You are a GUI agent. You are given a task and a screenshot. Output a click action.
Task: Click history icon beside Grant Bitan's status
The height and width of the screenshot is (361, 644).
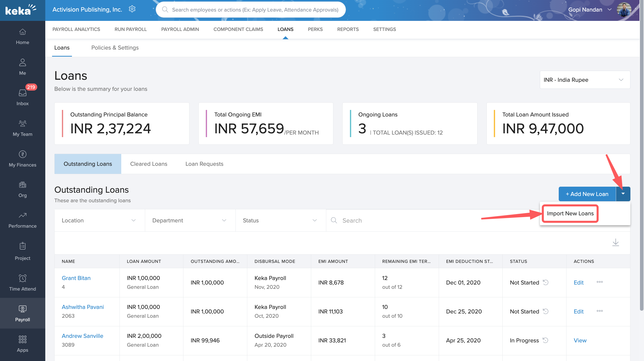(x=545, y=282)
